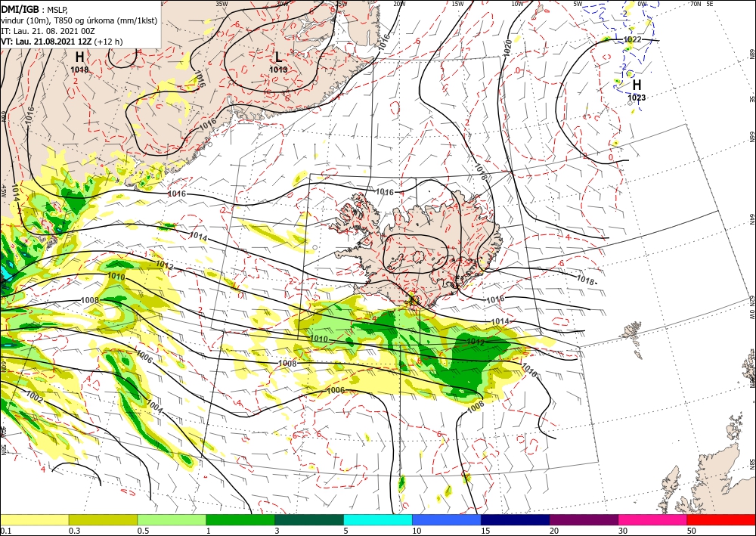Click the 1004 isobar label

[x=155, y=407]
